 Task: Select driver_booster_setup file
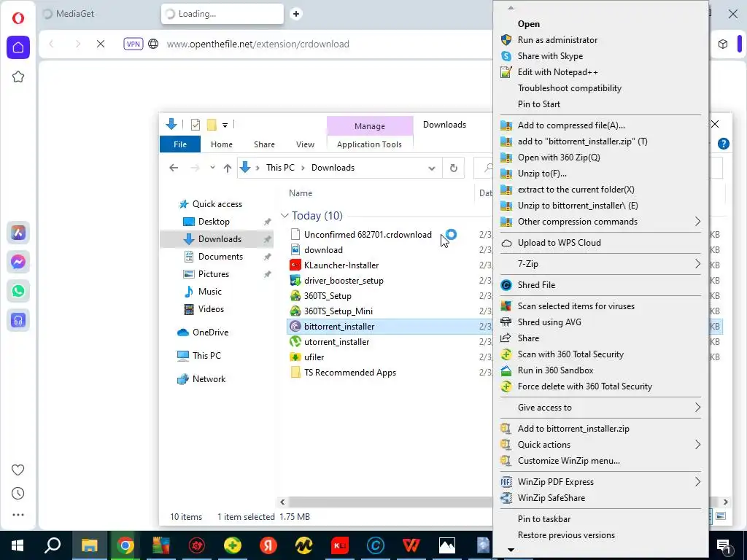click(344, 281)
